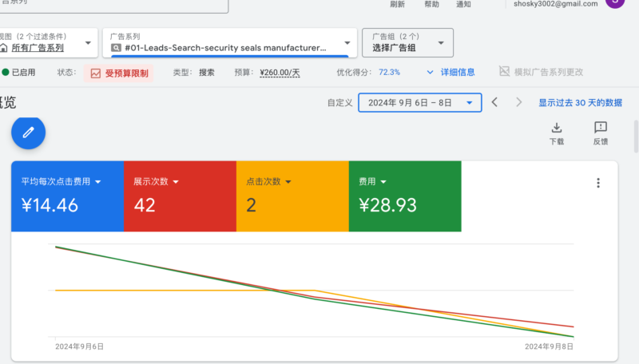The image size is (639, 364).
Task: Go to previous date range arrow
Action: [494, 102]
